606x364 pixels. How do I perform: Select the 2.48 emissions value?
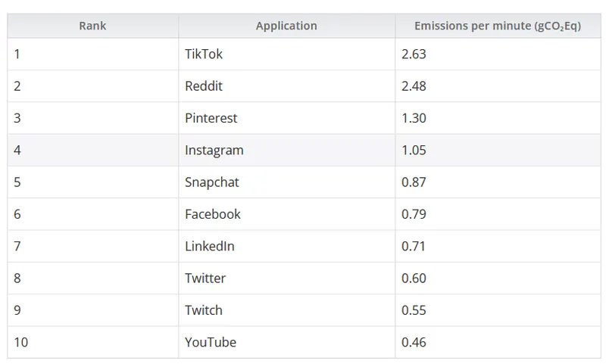414,86
